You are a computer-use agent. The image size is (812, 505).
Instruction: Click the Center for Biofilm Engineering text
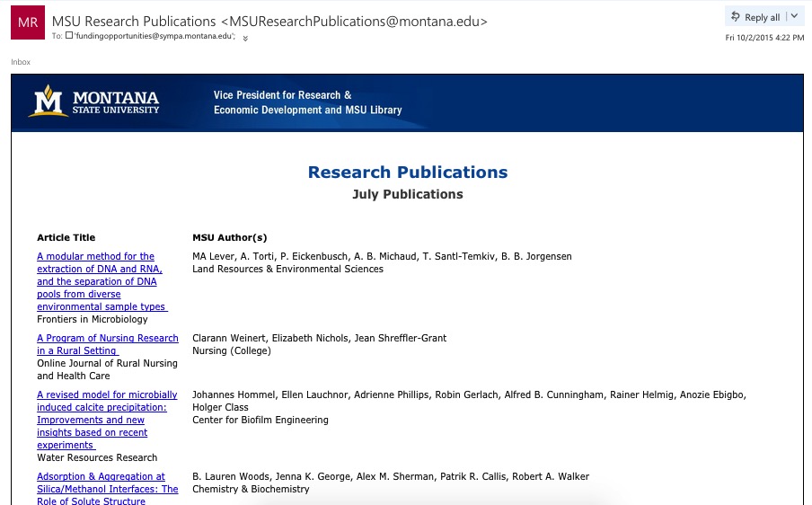click(260, 420)
